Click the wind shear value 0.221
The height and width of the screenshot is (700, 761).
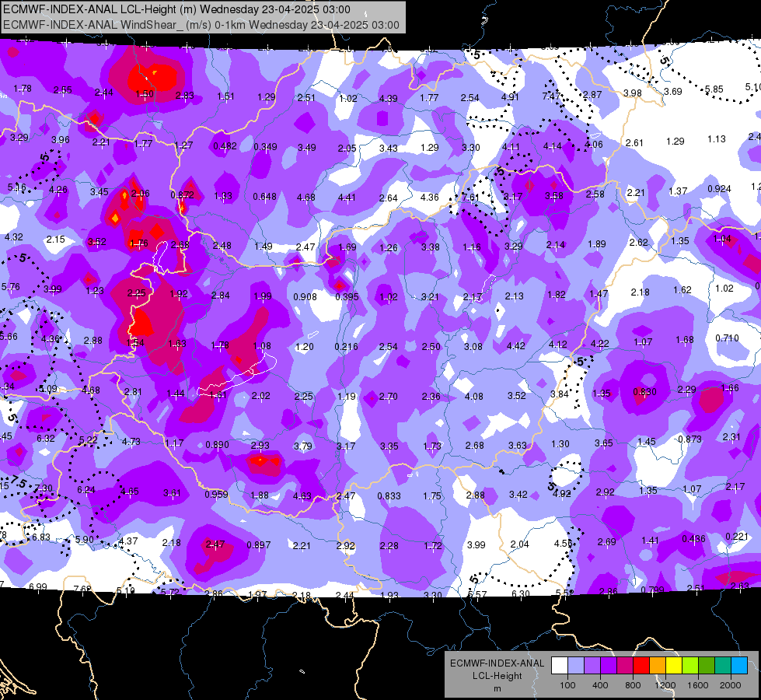(x=736, y=537)
